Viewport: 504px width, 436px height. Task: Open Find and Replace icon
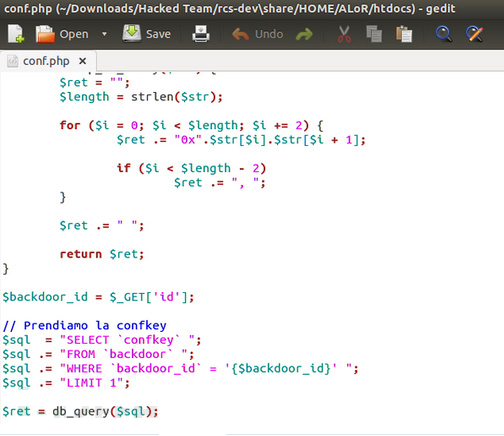tap(474, 34)
